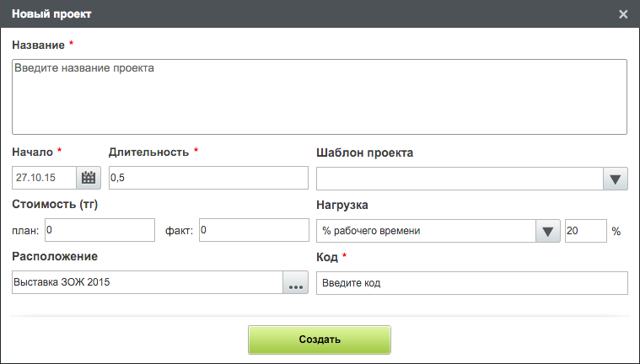
Task: Click the Начало label
Action: click(x=32, y=153)
